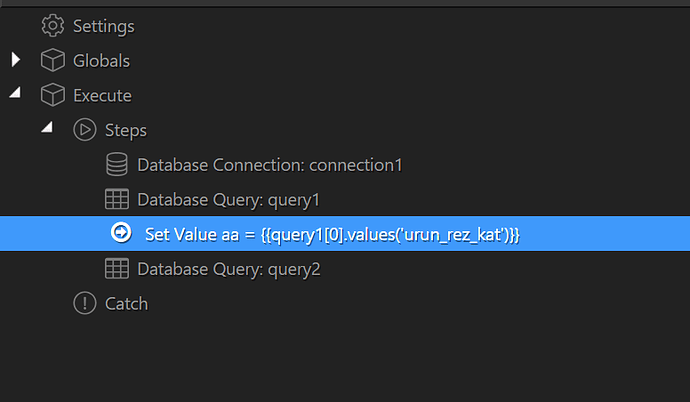Select the Globals label
The height and width of the screenshot is (402, 690).
tap(101, 61)
